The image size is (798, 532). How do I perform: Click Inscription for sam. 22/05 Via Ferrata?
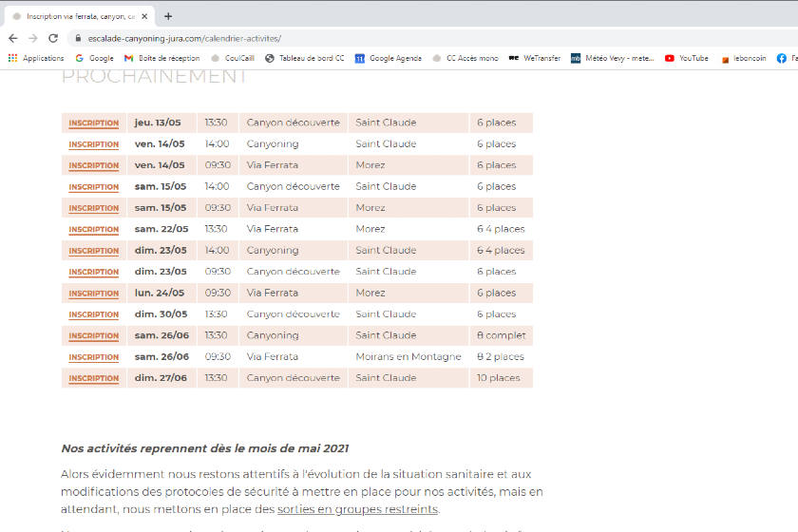[x=93, y=230]
